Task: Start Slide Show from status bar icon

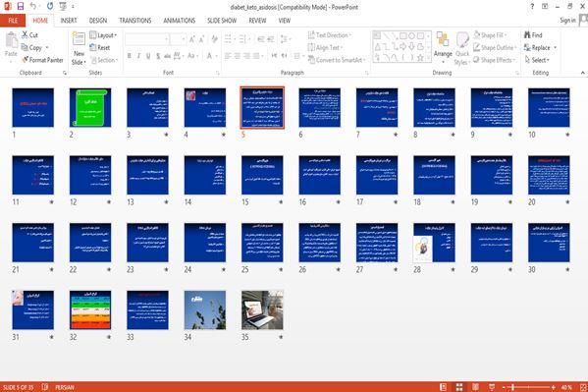Action: 492,387
